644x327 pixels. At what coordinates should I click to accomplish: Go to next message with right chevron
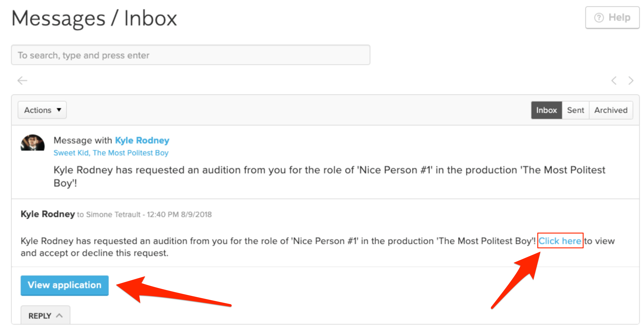pos(631,81)
